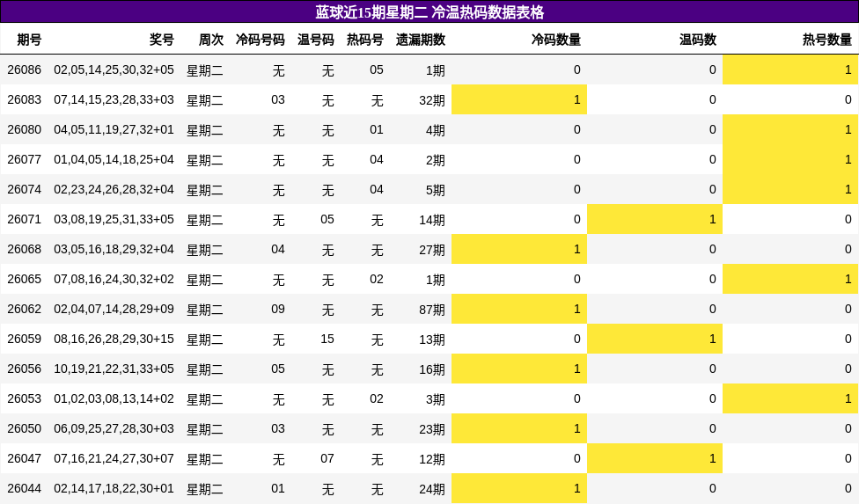Click draw numbers 04,05,11,19,27,32+01

(x=114, y=129)
